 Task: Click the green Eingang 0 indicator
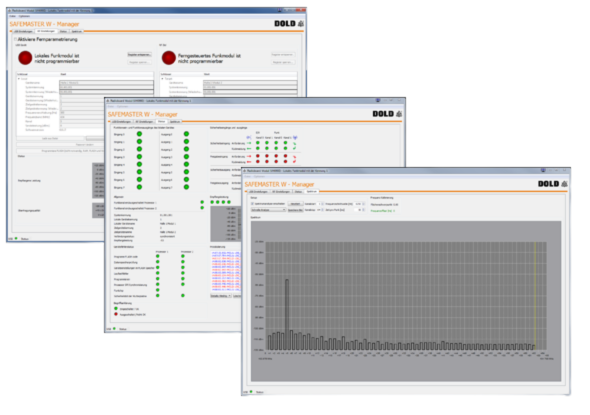139,134
